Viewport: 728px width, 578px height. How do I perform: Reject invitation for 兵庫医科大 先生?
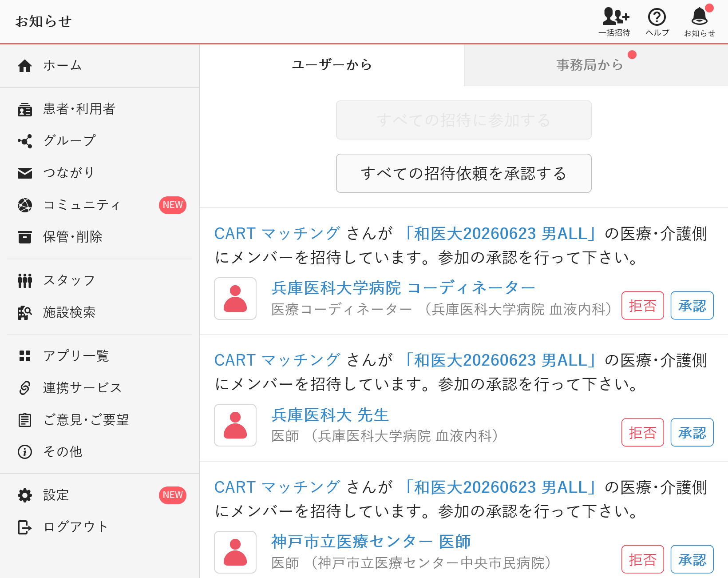(x=643, y=432)
